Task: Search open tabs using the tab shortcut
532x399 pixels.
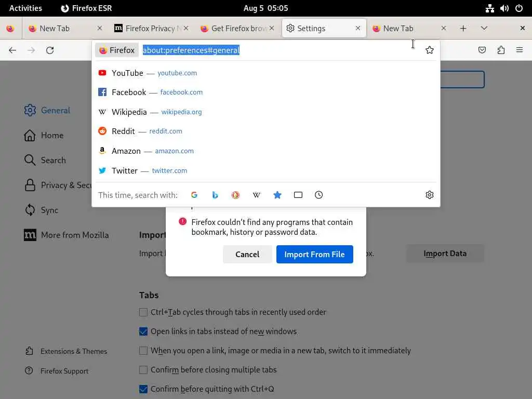Action: [x=298, y=195]
